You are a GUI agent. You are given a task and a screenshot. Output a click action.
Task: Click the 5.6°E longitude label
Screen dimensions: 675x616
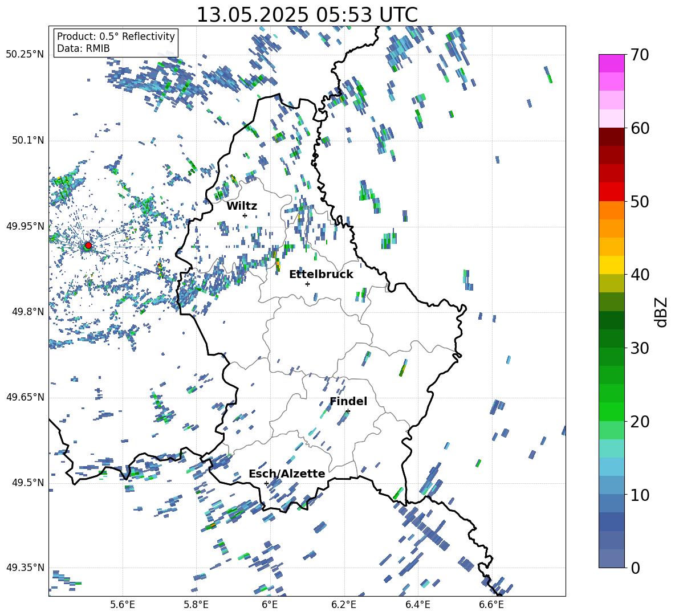[x=123, y=605]
